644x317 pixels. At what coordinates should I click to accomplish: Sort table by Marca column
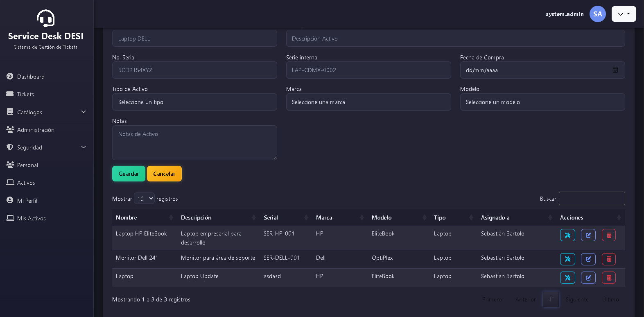coord(340,217)
